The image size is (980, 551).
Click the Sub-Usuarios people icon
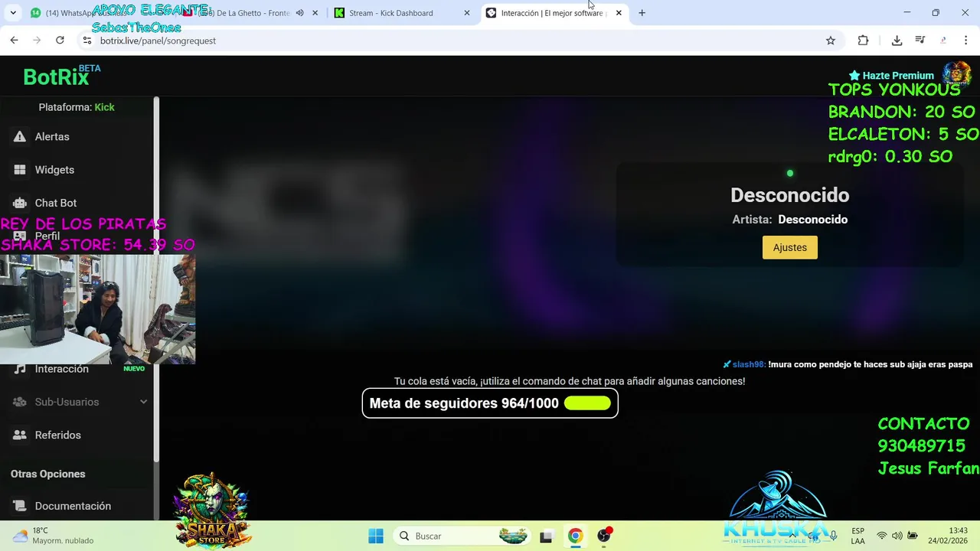[20, 402]
